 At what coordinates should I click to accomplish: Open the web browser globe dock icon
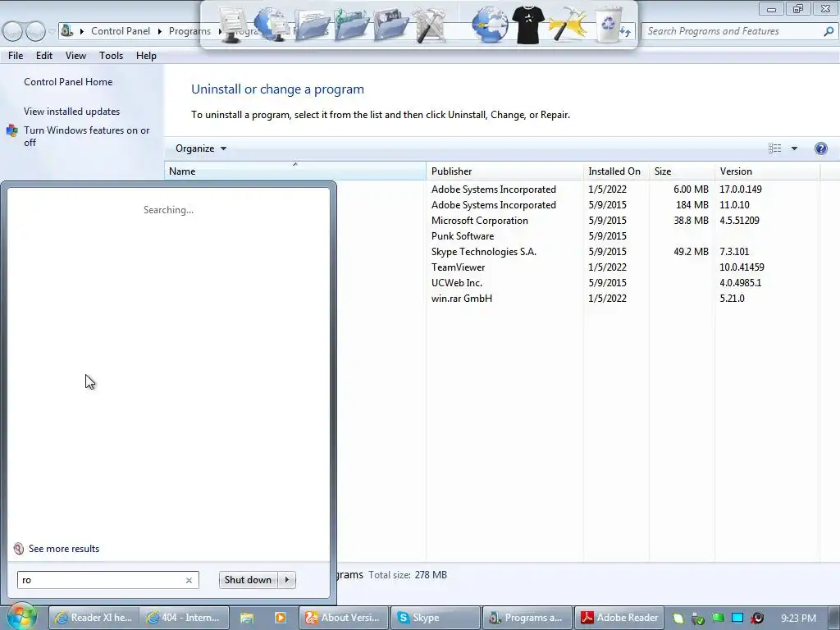pos(489,25)
